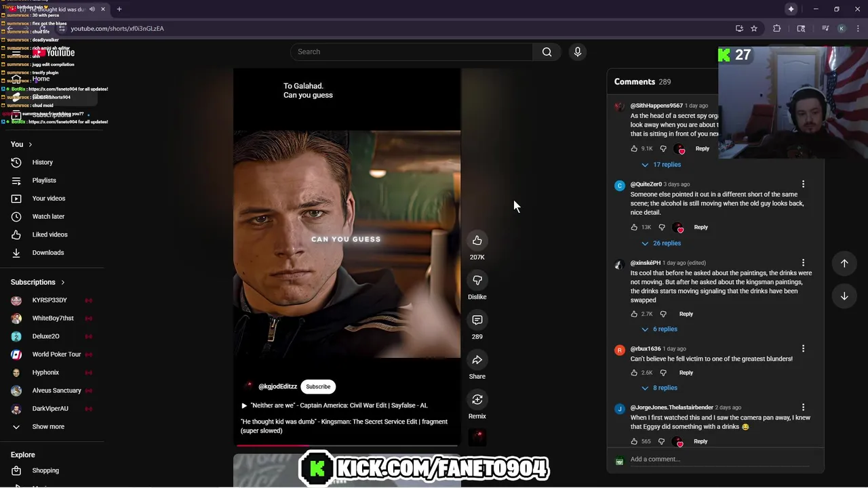Select the YouTube Shorts browser tab
Viewport: 868px width, 488px height.
(x=58, y=9)
